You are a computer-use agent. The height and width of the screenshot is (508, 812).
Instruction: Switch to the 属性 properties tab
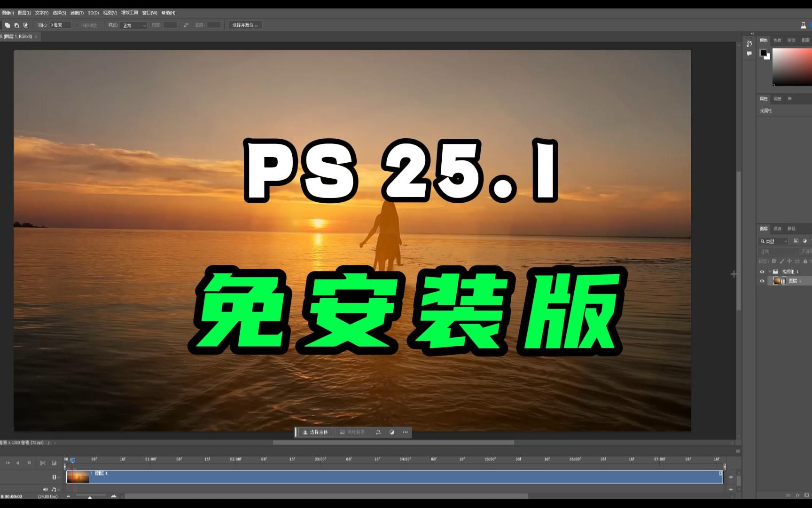tap(764, 99)
